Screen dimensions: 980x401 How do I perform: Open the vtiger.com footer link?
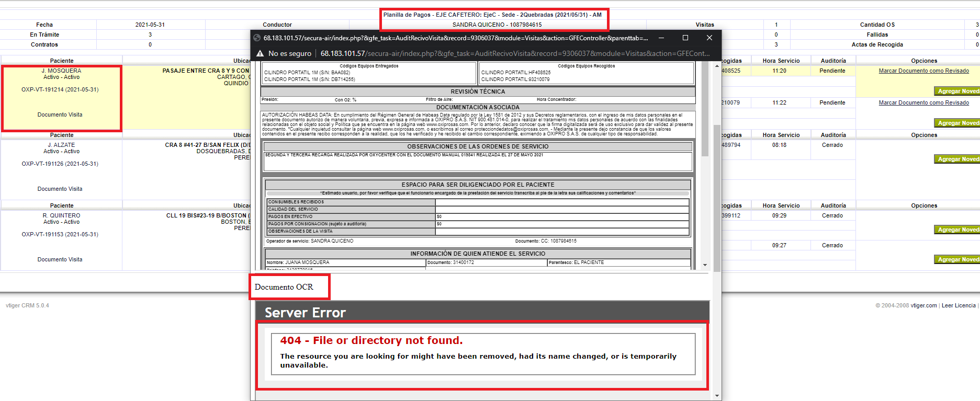point(923,305)
